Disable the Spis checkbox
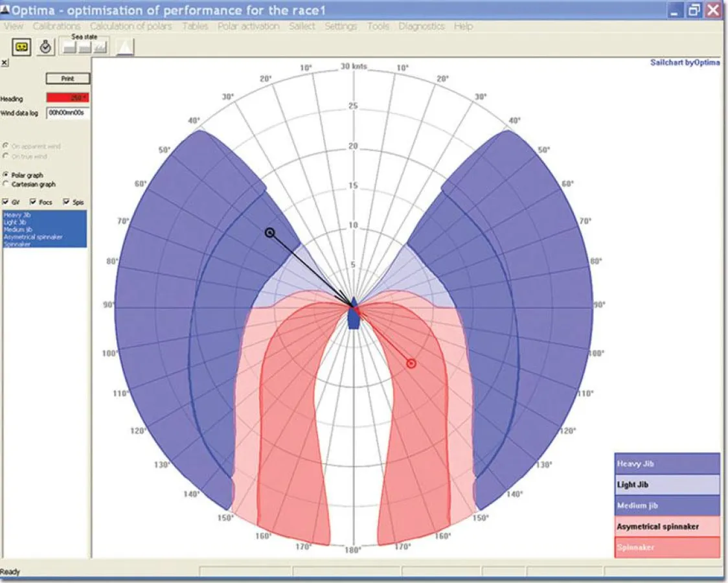 click(65, 202)
